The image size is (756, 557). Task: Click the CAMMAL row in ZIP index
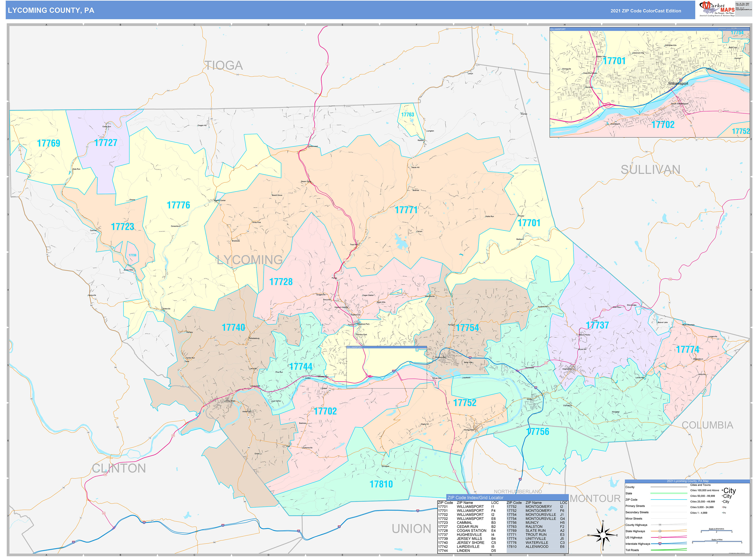tap(467, 523)
